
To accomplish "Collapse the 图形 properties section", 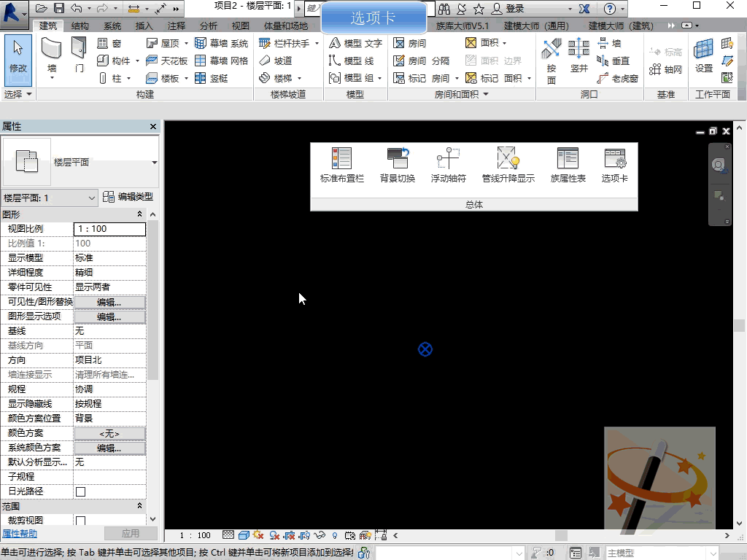I will pyautogui.click(x=139, y=214).
